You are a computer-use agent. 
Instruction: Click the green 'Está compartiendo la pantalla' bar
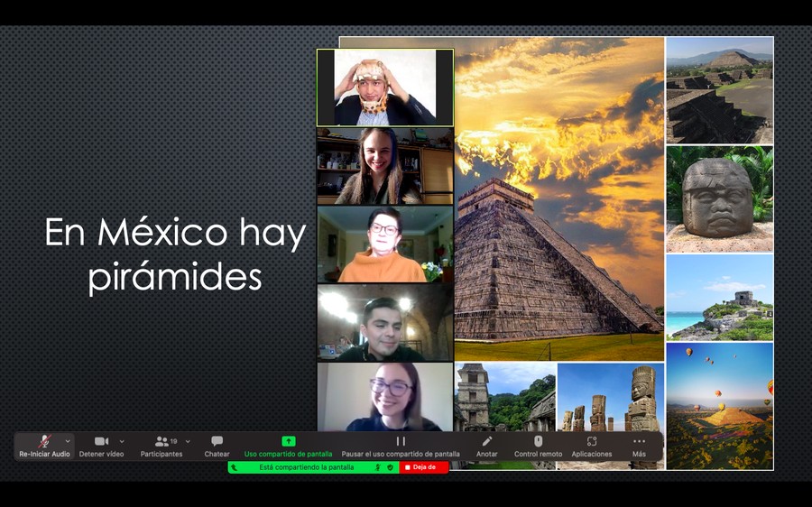tap(307, 467)
